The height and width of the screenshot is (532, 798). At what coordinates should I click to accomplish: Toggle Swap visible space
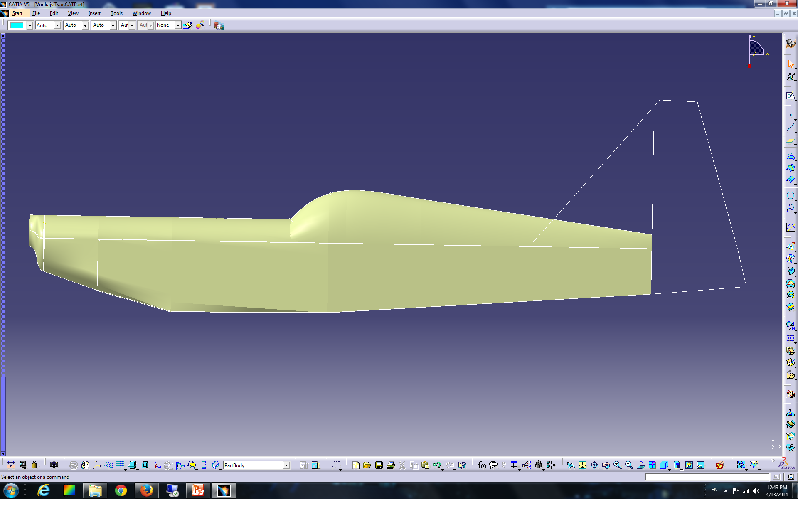click(x=700, y=465)
